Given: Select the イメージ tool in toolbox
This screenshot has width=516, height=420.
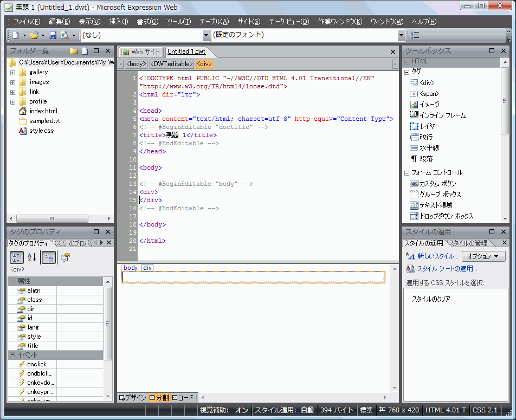Looking at the screenshot, I should pyautogui.click(x=429, y=104).
